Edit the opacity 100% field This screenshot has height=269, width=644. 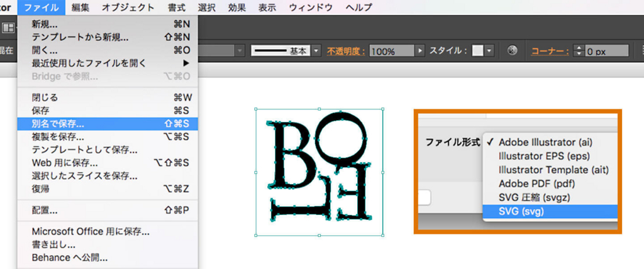[x=392, y=52]
